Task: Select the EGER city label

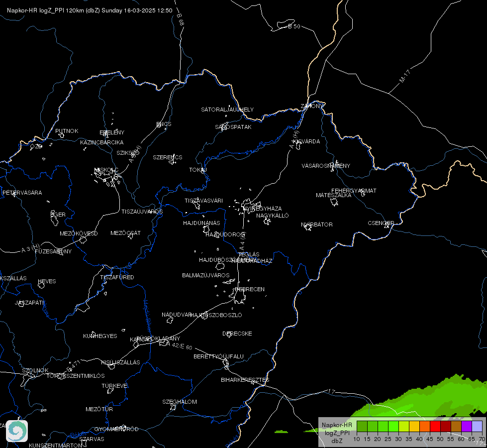Action: (58, 215)
